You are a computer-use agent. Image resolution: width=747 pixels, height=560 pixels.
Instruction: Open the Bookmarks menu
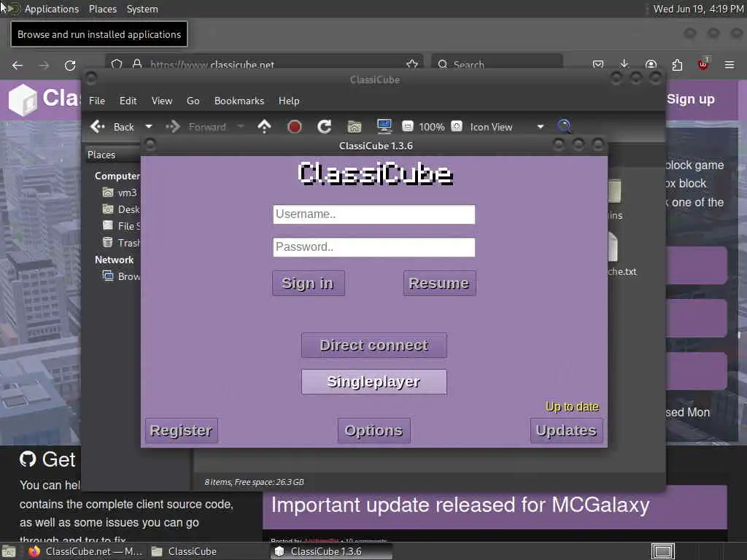coord(239,101)
